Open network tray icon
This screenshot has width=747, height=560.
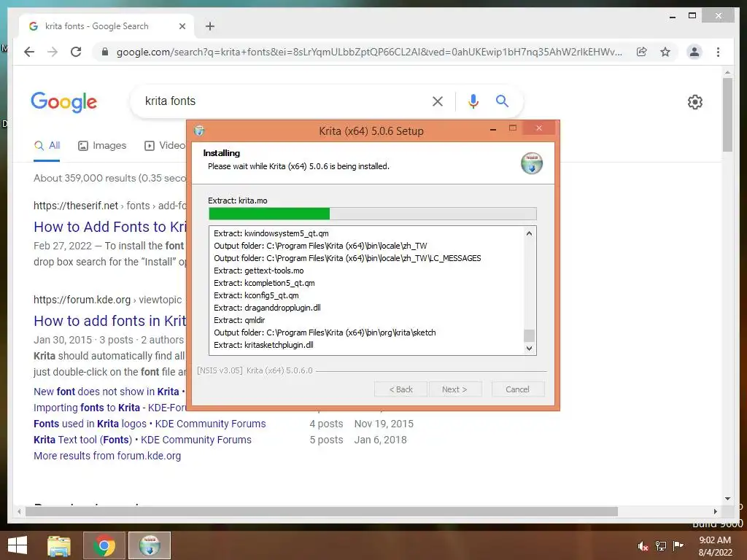[660, 545]
